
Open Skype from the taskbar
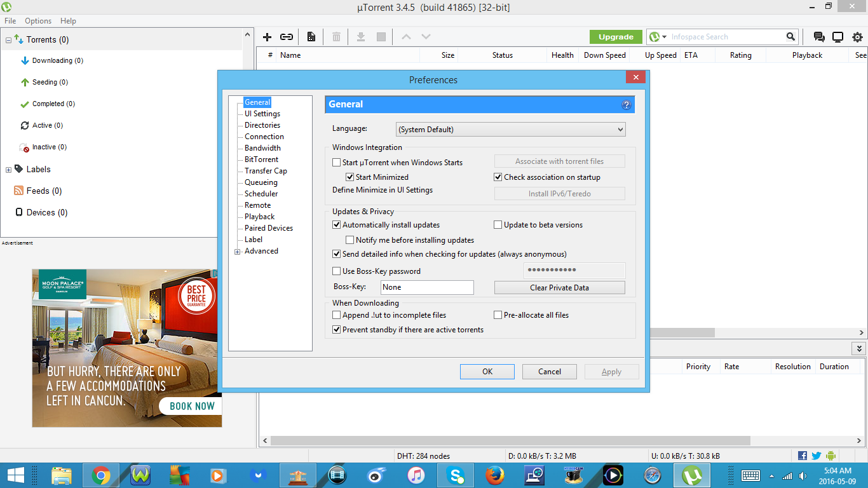click(x=455, y=475)
